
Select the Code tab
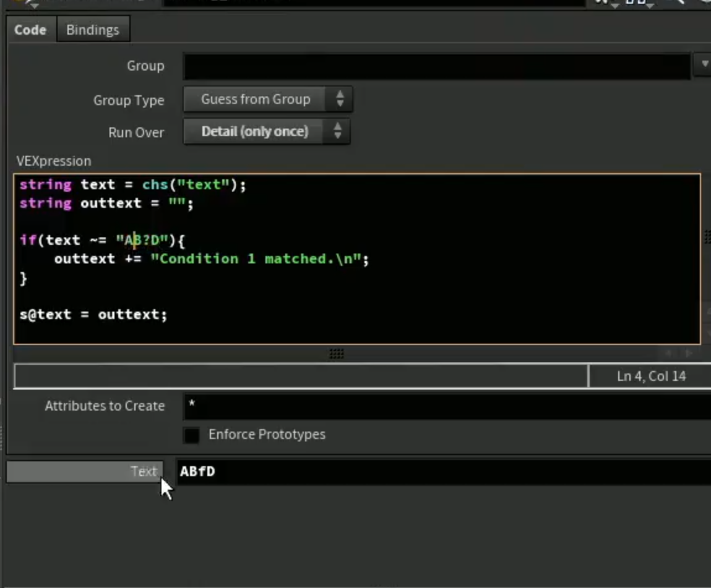click(30, 30)
